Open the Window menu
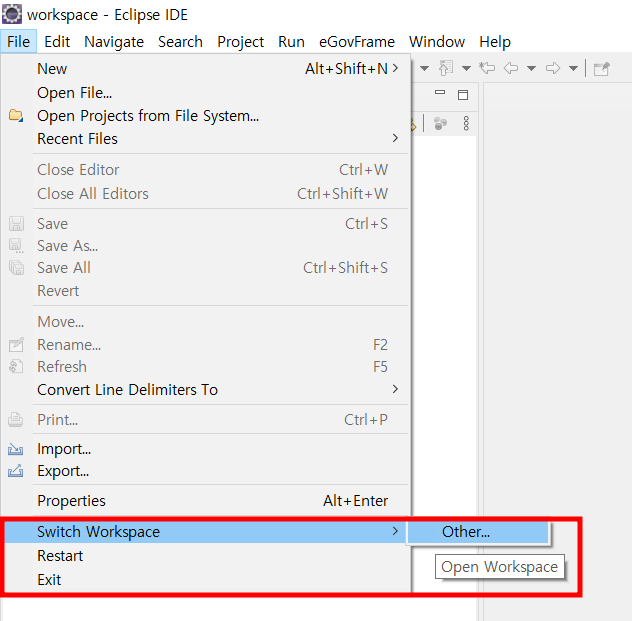Image resolution: width=632 pixels, height=621 pixels. [x=437, y=42]
